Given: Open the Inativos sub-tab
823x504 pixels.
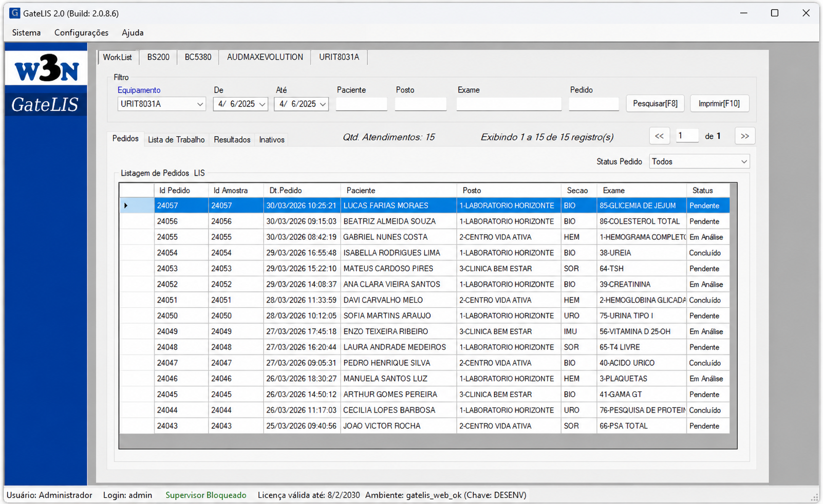Looking at the screenshot, I should coord(272,140).
